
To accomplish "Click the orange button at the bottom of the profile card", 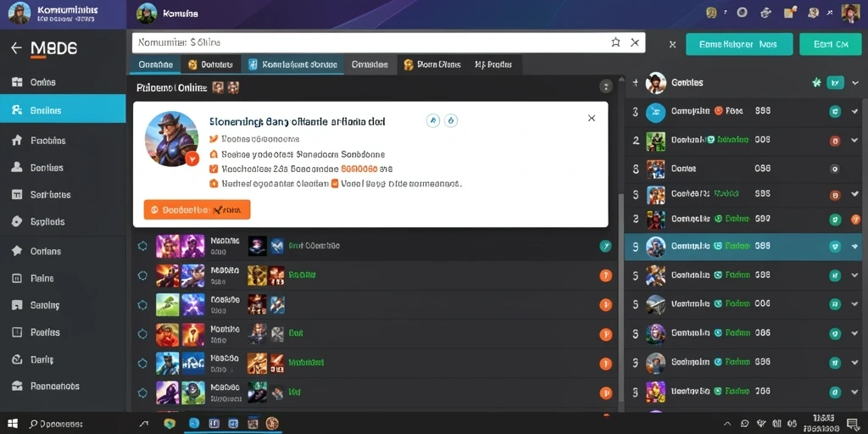I will click(197, 210).
